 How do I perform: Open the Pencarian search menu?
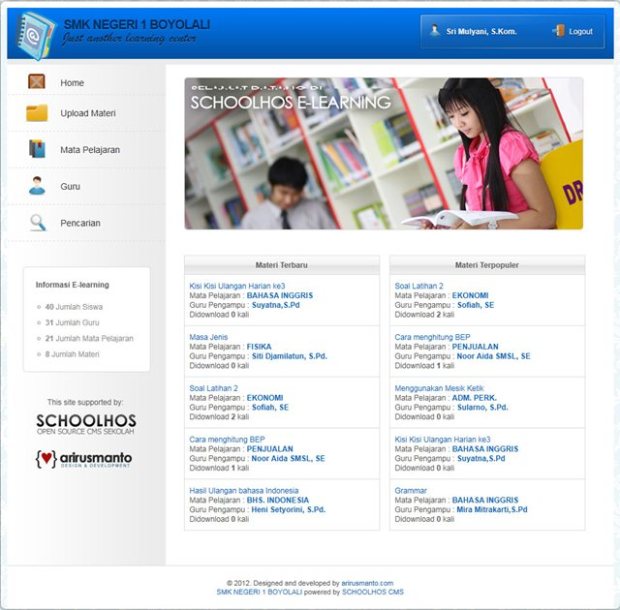[80, 223]
